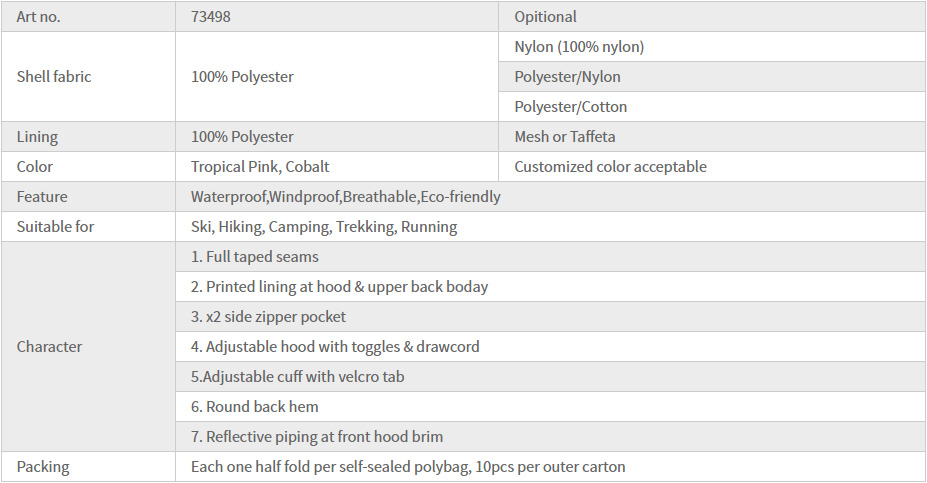Click the 'x2 side zipper pocket' row
Viewport: 927px width, 483px height.
click(268, 317)
